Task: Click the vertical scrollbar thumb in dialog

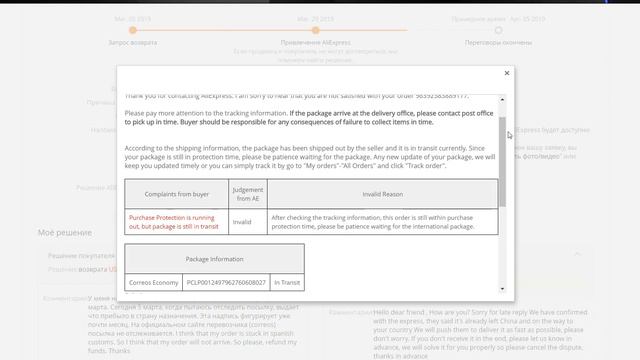Action: [502, 162]
